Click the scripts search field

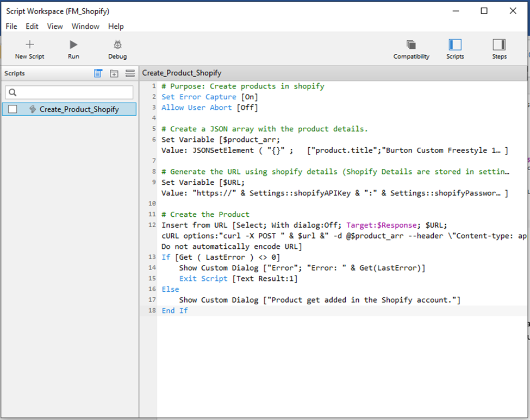pos(69,92)
